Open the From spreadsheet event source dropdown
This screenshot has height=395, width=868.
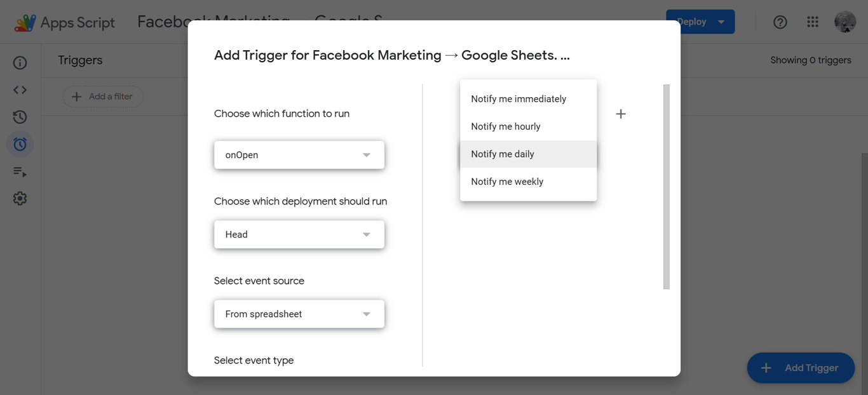[299, 314]
